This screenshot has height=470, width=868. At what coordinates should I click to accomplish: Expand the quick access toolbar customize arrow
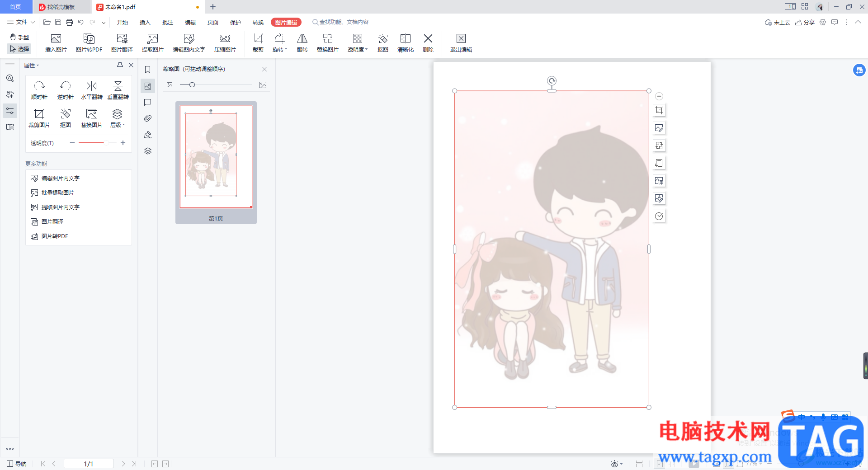(x=104, y=22)
